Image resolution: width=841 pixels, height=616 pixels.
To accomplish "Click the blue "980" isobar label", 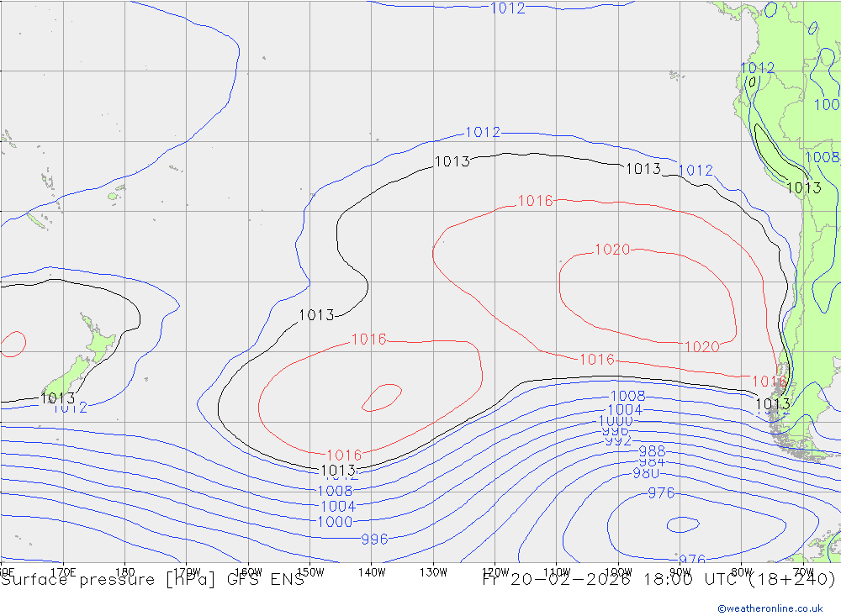I will coord(646,473).
